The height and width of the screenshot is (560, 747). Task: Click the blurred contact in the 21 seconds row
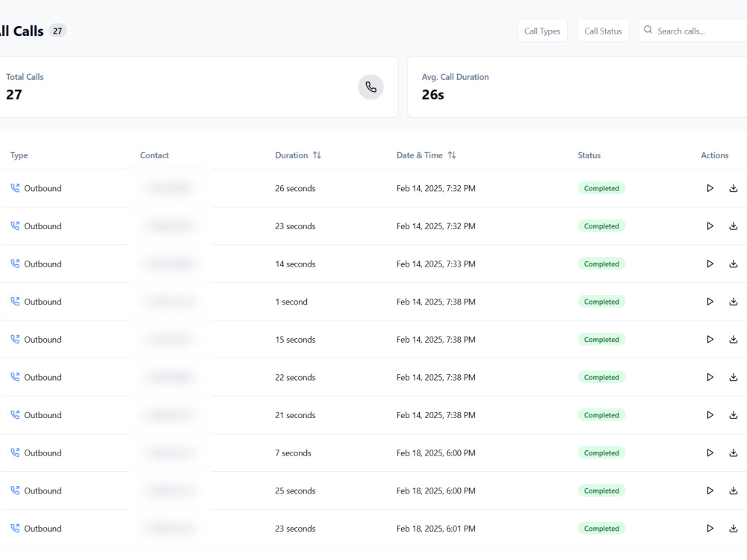[x=169, y=414]
